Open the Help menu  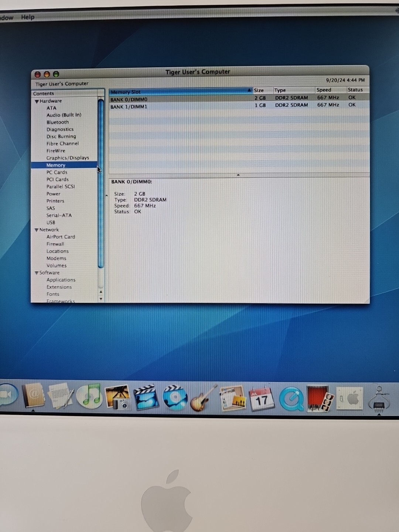coord(28,17)
